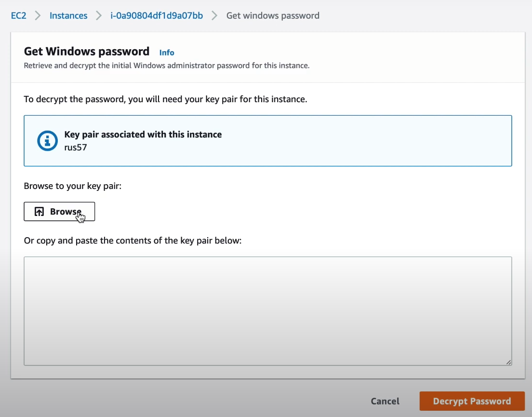The width and height of the screenshot is (532, 417).
Task: Click the blue info circle icon
Action: (48, 141)
